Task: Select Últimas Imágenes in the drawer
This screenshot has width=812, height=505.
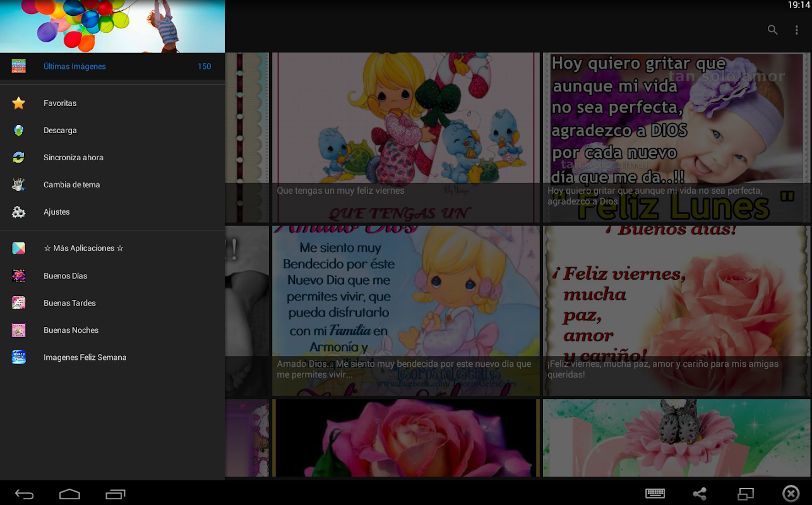Action: (112, 66)
